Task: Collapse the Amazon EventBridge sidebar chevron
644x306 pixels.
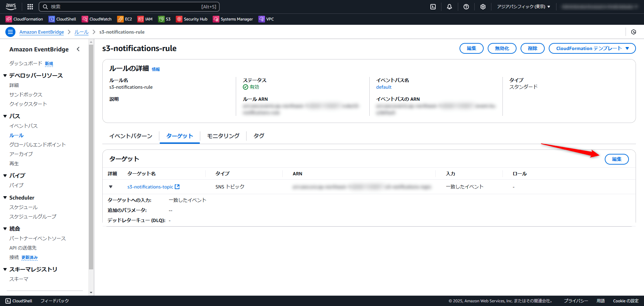Action: pyautogui.click(x=78, y=49)
